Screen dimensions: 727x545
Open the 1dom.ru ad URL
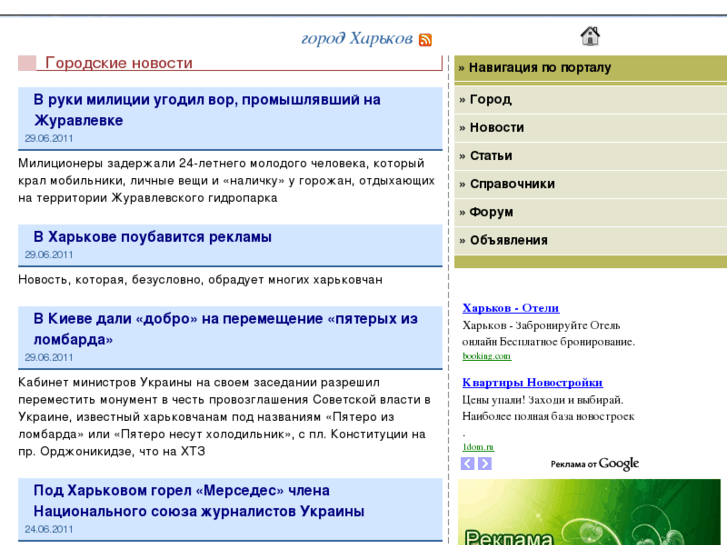pos(478,447)
